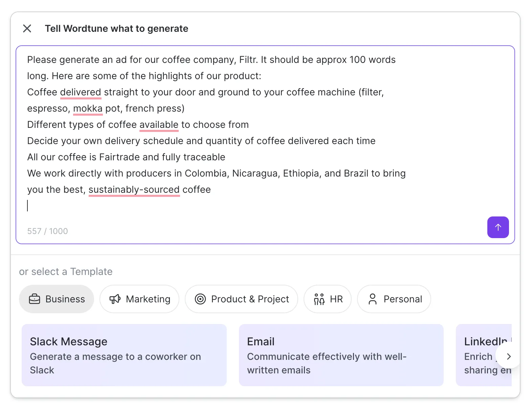Click the "557 / 1000" character counter

[x=48, y=231]
